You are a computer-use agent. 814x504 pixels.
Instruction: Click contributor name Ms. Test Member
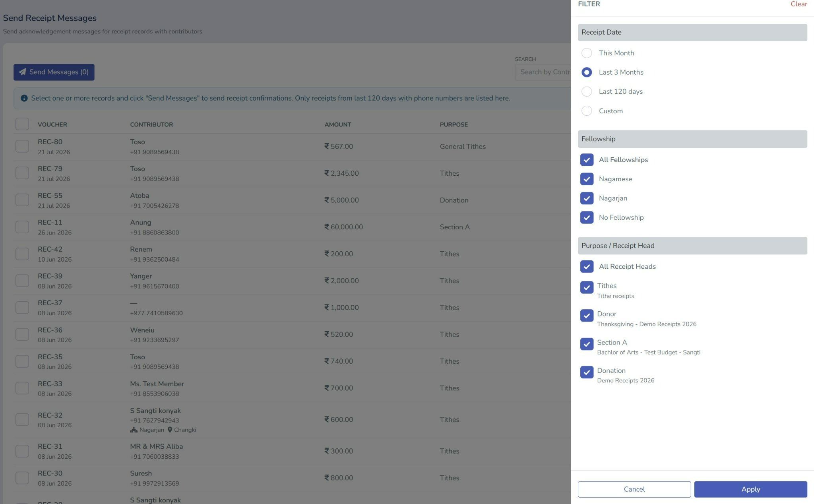(157, 384)
